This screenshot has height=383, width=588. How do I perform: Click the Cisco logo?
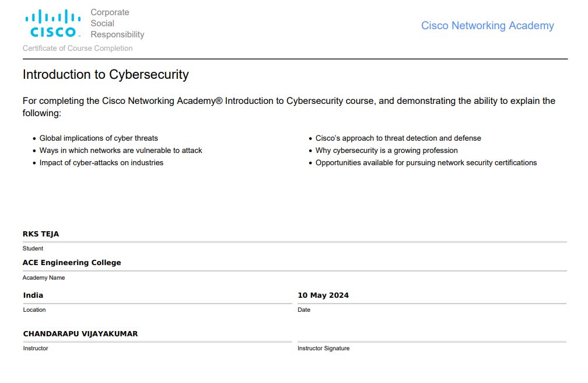click(53, 23)
